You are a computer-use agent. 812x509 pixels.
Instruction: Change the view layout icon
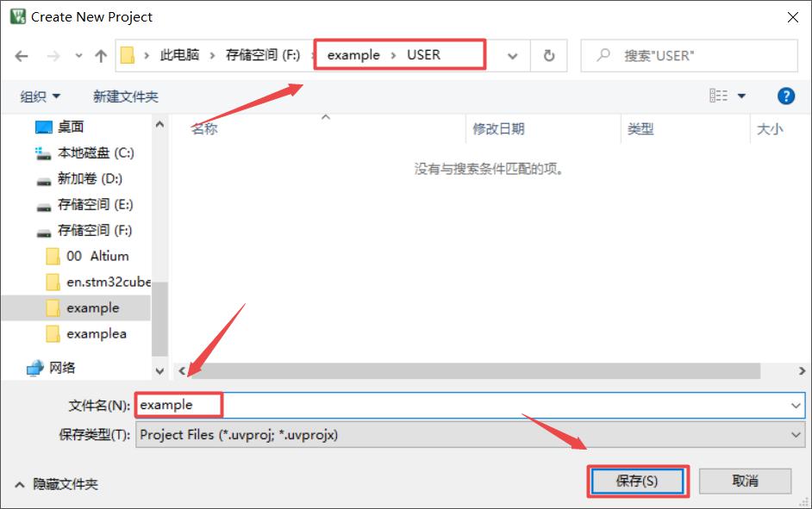[x=718, y=96]
